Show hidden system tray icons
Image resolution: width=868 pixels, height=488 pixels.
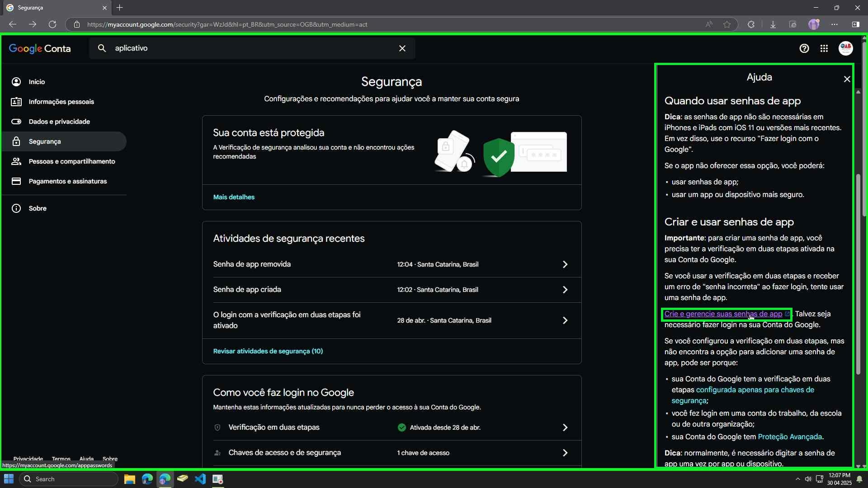pyautogui.click(x=797, y=479)
